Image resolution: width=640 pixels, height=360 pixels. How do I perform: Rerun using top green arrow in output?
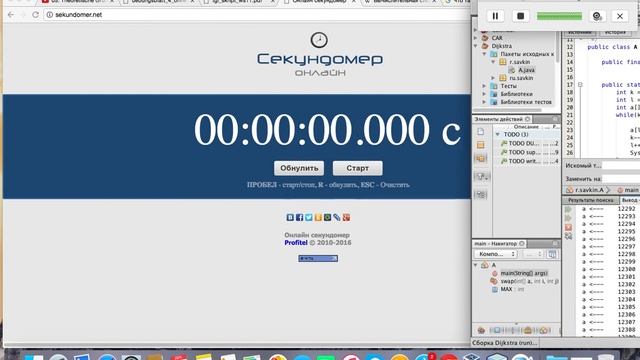coord(568,209)
